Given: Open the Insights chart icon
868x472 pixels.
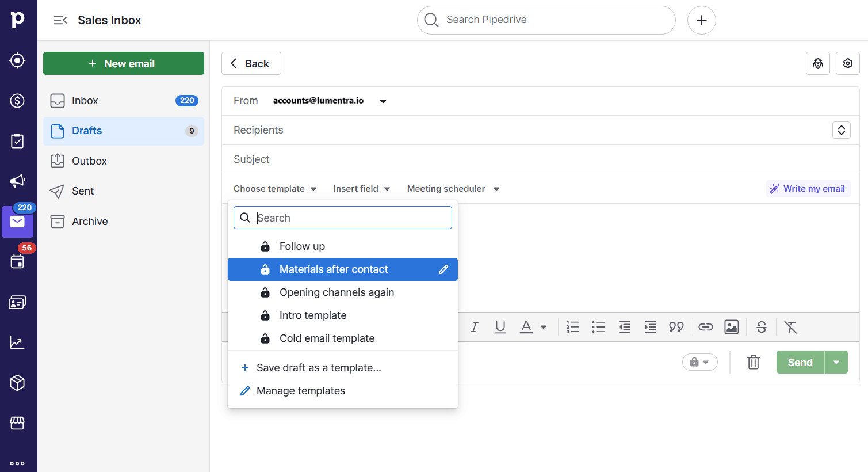Looking at the screenshot, I should click(17, 342).
